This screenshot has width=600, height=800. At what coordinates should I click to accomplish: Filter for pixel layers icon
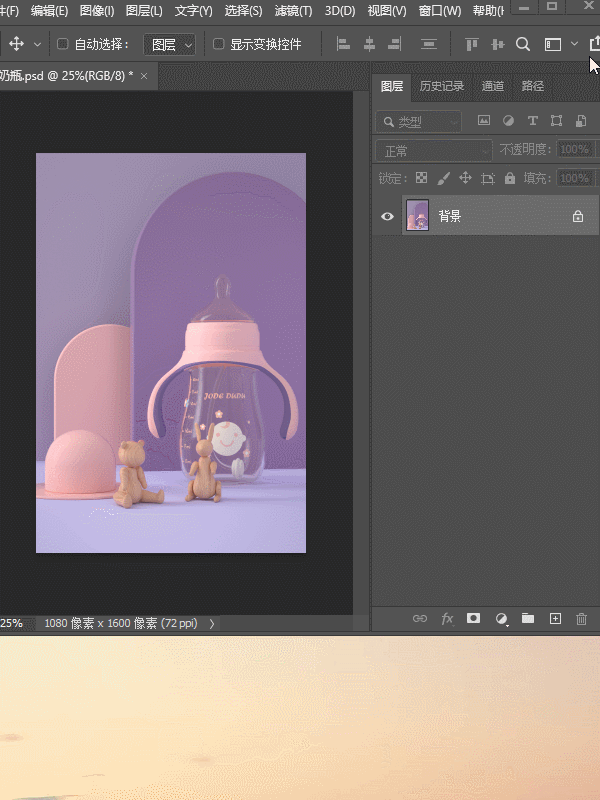click(484, 120)
